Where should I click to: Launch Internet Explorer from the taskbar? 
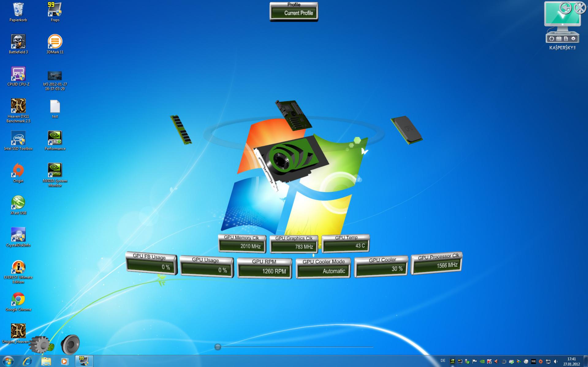click(x=27, y=361)
